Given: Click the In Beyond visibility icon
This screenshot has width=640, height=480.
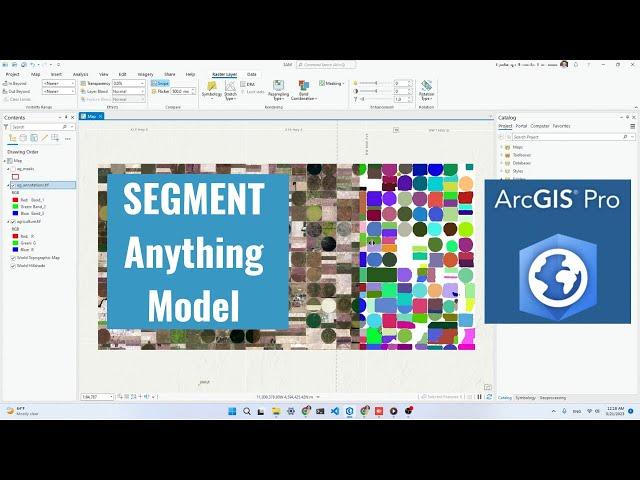Looking at the screenshot, I should (5, 84).
